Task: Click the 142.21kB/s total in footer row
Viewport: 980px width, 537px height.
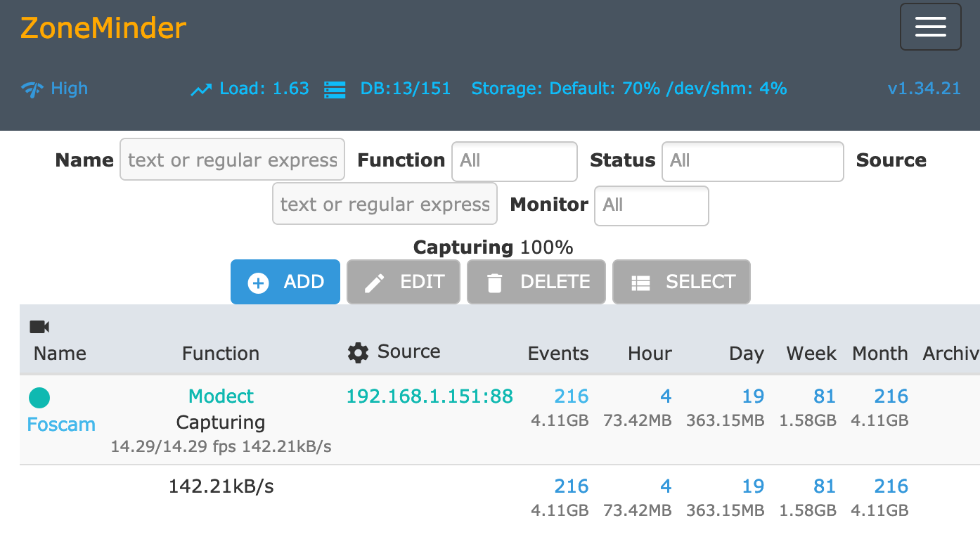Action: tap(221, 486)
